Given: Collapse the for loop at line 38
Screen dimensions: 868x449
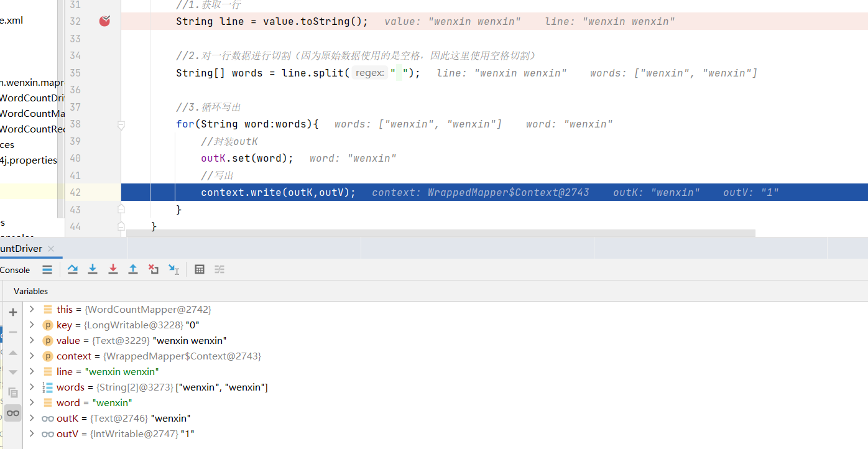Looking at the screenshot, I should [121, 124].
